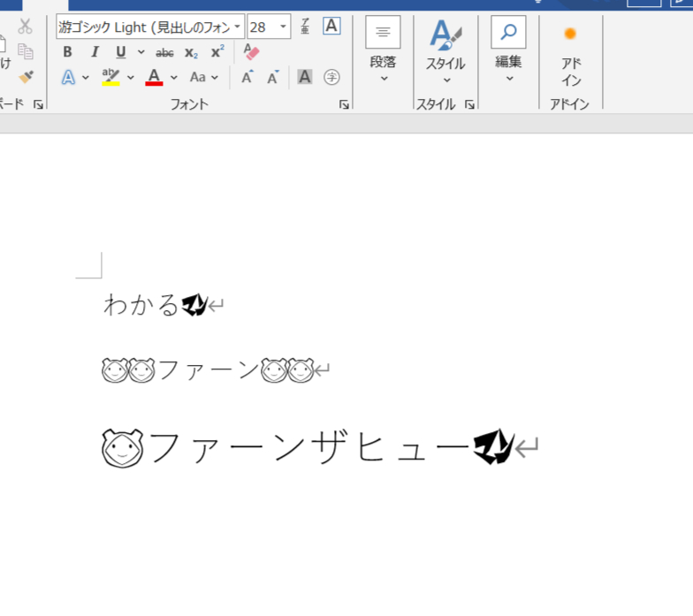693x616 pixels.
Task: Toggle strikethrough formatting
Action: click(164, 52)
